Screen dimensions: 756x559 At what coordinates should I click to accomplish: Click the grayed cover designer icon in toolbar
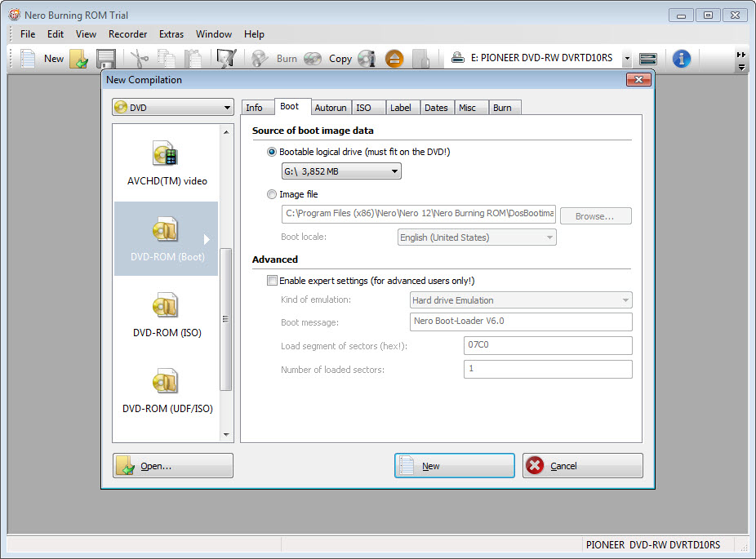click(420, 58)
